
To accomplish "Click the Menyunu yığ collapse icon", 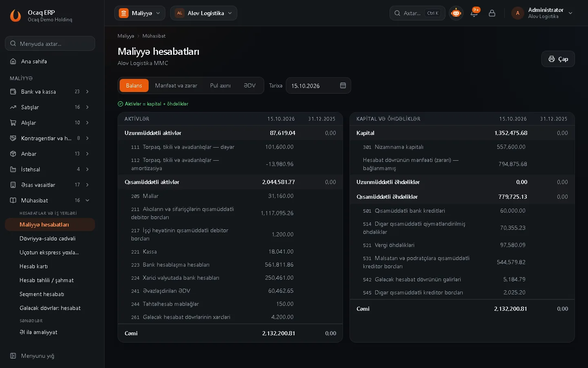I will (13, 356).
